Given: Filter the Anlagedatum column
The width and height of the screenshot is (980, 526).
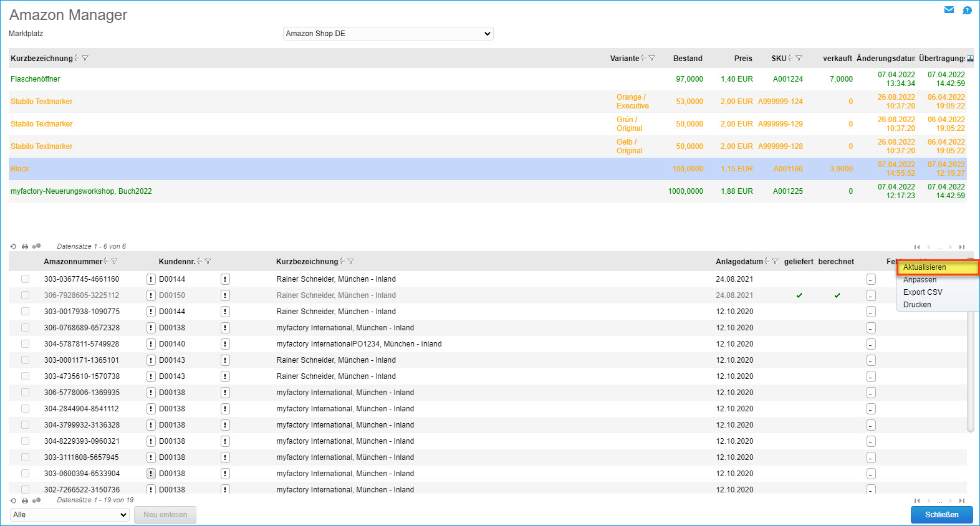Looking at the screenshot, I should coord(776,262).
